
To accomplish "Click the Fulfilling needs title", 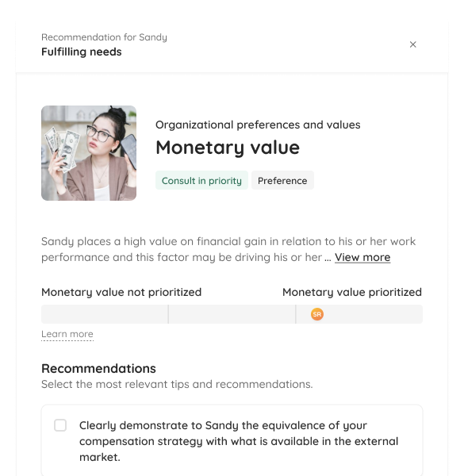I will tap(82, 52).
